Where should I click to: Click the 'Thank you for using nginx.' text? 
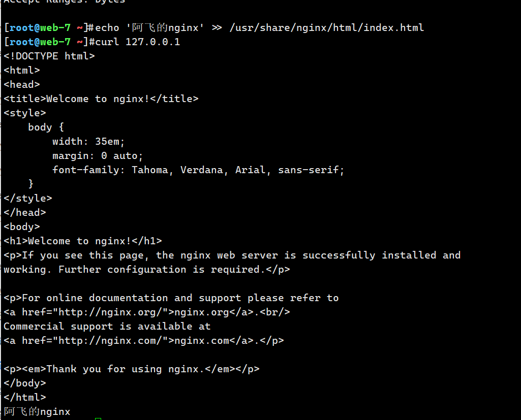(x=129, y=369)
